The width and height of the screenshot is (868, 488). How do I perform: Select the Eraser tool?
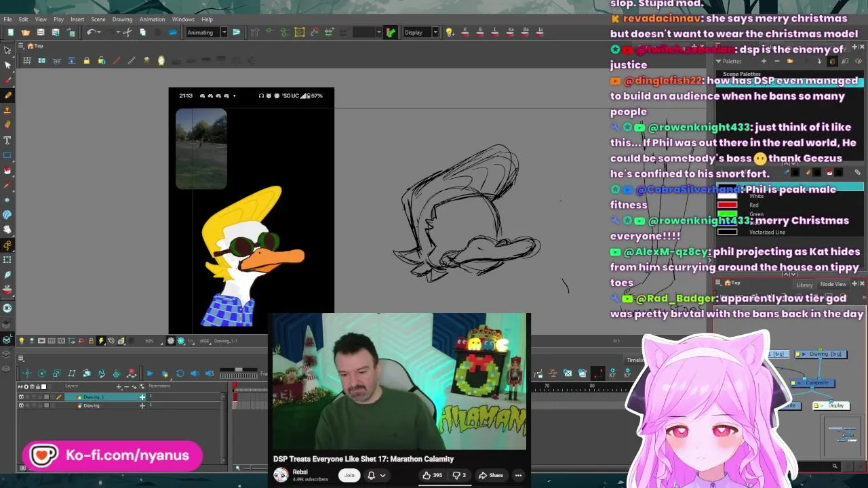click(x=7, y=125)
